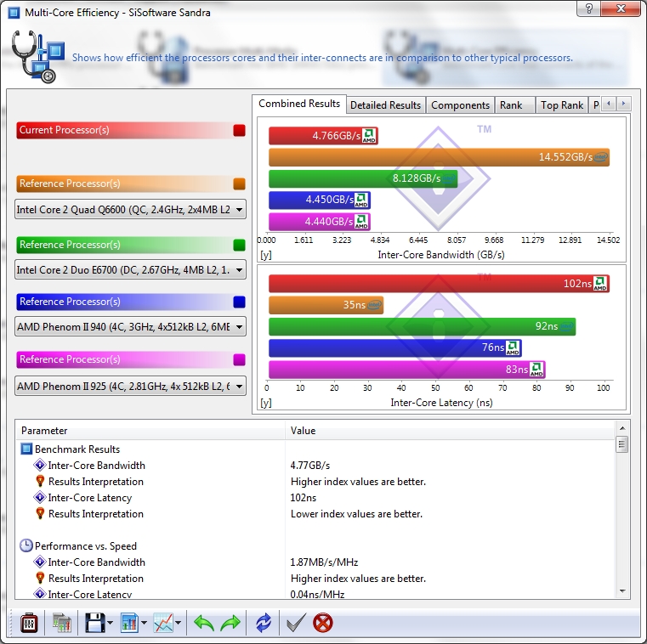Click the 4.77GB/s value
This screenshot has height=644, width=647.
click(x=309, y=466)
